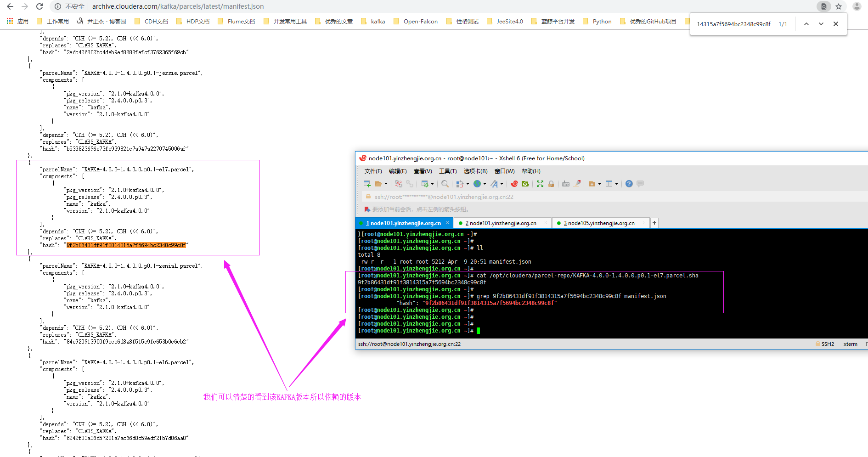Image resolution: width=868 pixels, height=457 pixels.
Task: Expand the font selection dropdown arrow
Action: pos(502,183)
